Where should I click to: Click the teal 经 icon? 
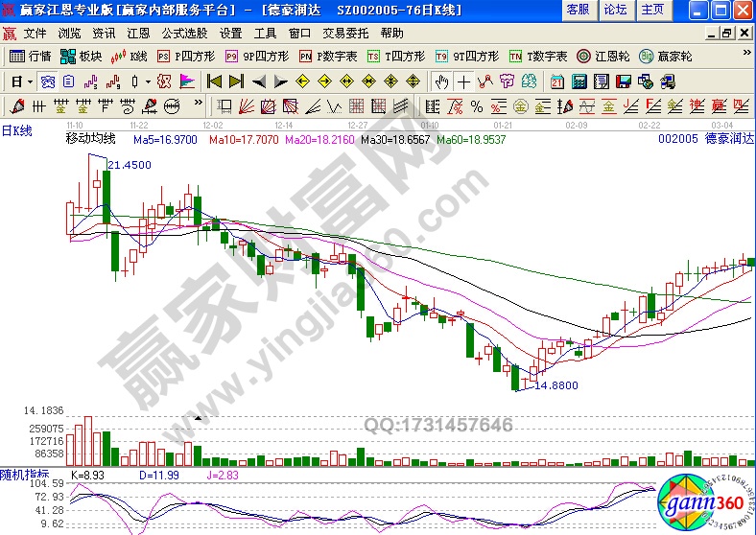pyautogui.click(x=529, y=81)
